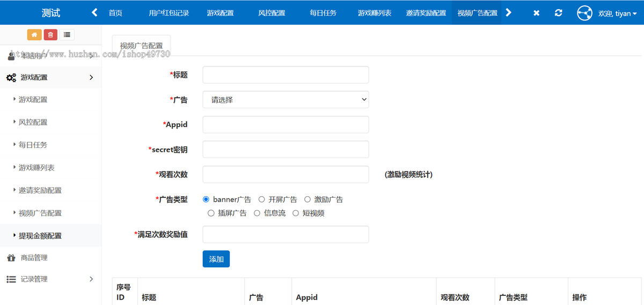Focus the Appid input field

pos(286,124)
